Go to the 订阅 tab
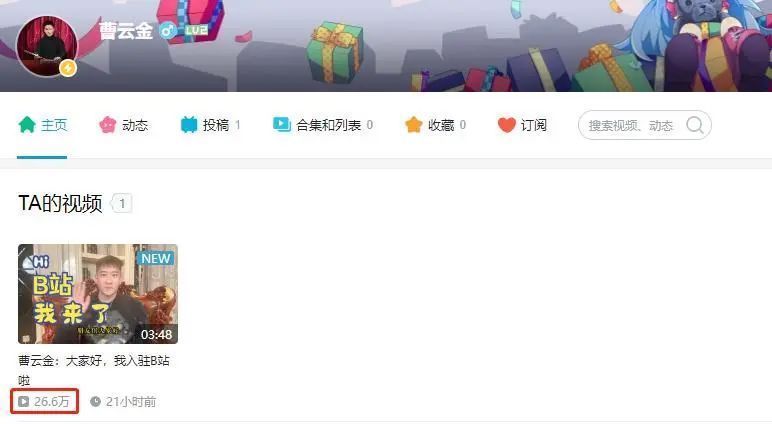Image resolution: width=772 pixels, height=424 pixels. click(x=522, y=125)
